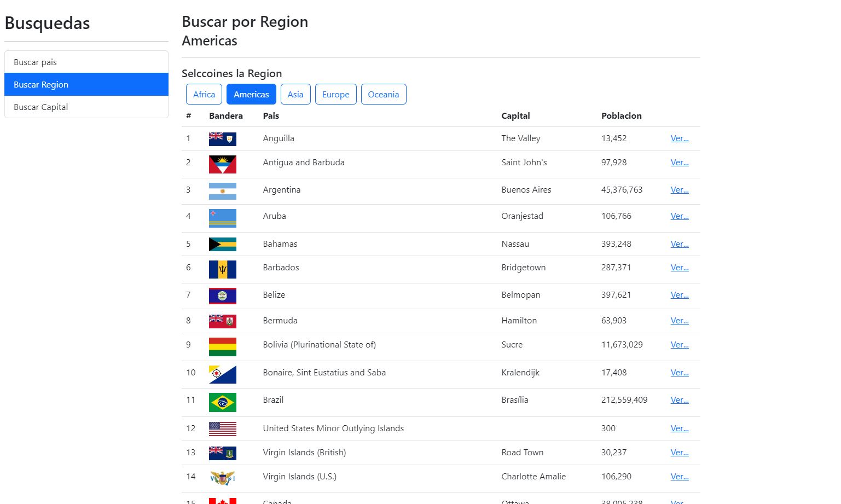Click the Brazil flag icon
The width and height of the screenshot is (841, 504).
(222, 402)
